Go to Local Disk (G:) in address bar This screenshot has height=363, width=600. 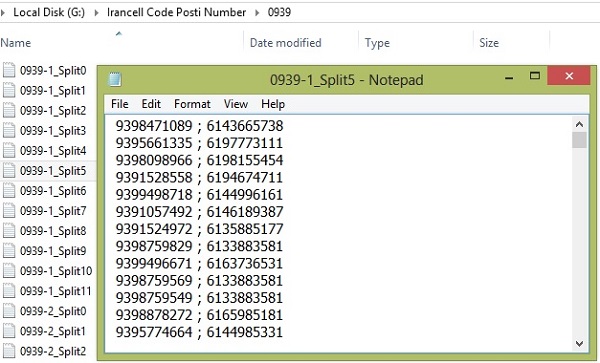[x=49, y=12]
